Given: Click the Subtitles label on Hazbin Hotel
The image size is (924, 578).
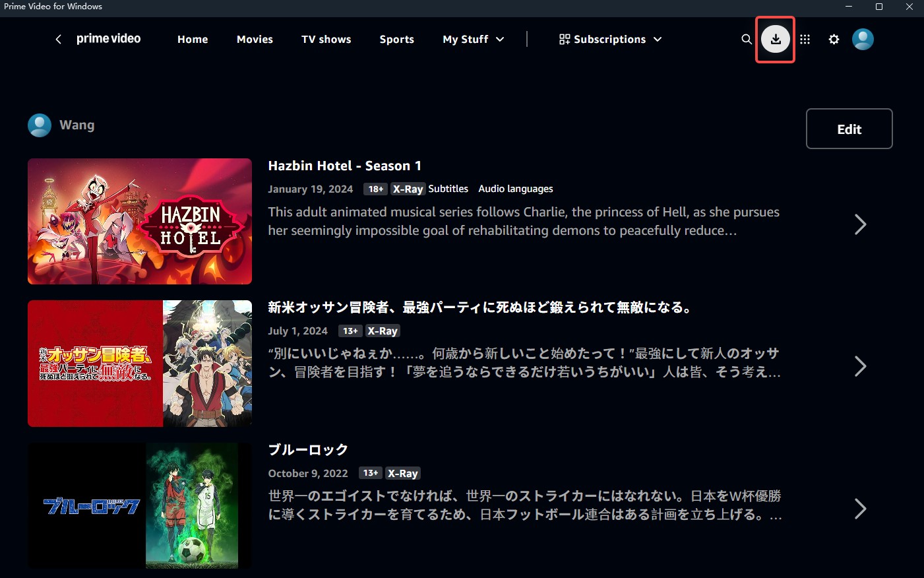Looking at the screenshot, I should (x=448, y=189).
